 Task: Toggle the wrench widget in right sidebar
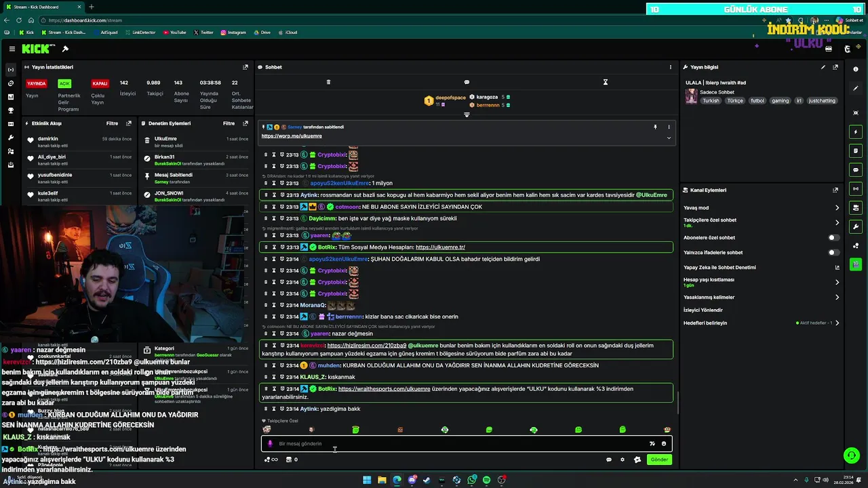(856, 226)
